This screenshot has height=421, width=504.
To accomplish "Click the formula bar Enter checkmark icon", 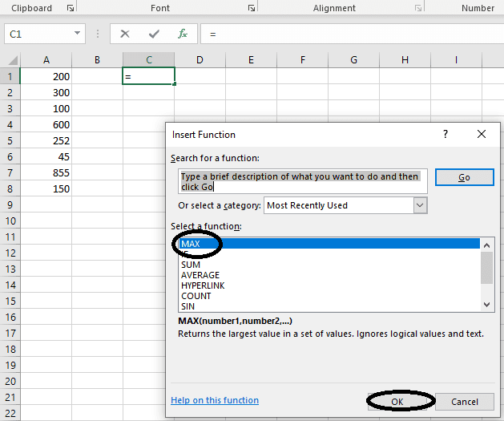I will point(154,34).
